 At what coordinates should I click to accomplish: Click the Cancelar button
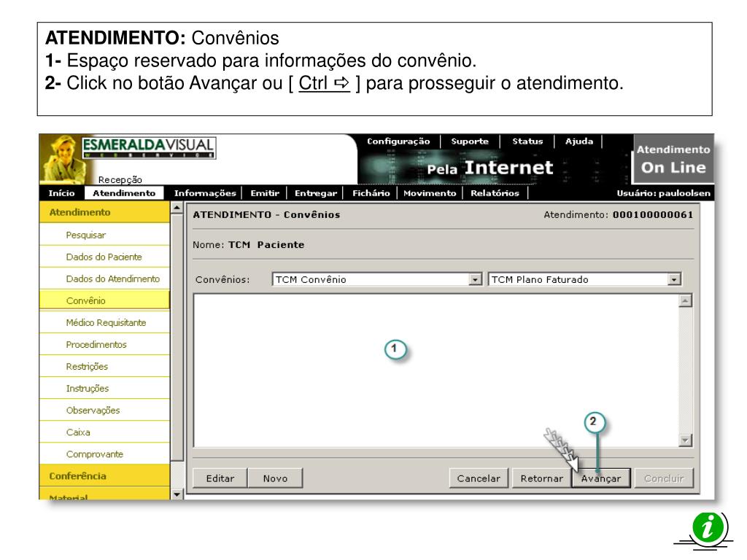tap(479, 478)
